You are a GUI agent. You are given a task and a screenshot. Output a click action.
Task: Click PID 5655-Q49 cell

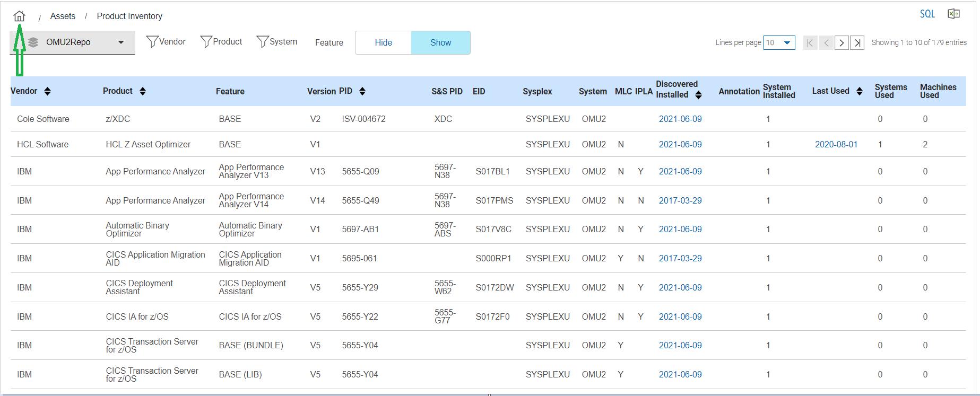click(x=360, y=200)
